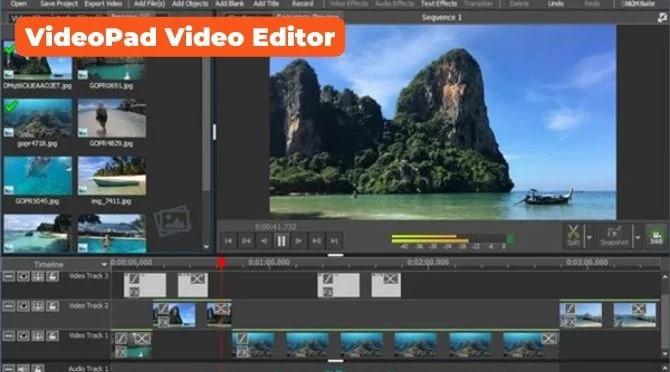Collapse Video Track 2 with the minus button
Image resolution: width=670 pixels, height=372 pixels.
pos(9,306)
